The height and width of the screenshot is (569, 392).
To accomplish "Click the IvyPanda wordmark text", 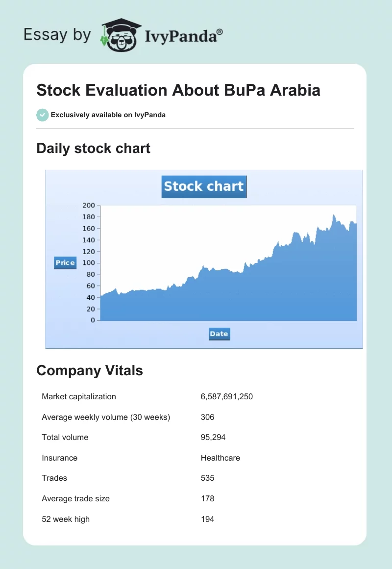I will coord(184,36).
